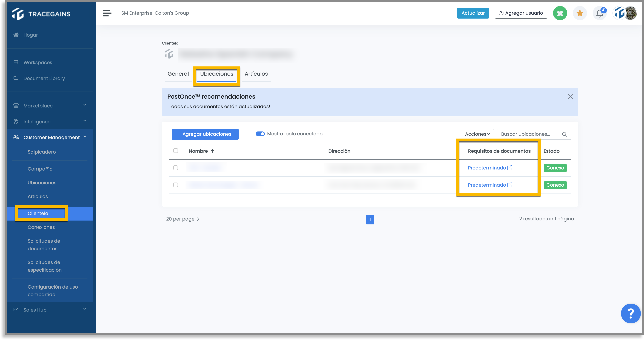This screenshot has width=644, height=340.
Task: Tick the second location row checkbox
Action: (175, 185)
